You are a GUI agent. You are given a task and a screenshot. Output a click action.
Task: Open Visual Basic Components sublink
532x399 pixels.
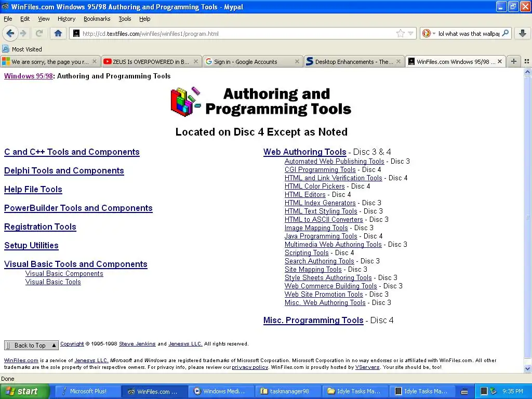tap(64, 273)
